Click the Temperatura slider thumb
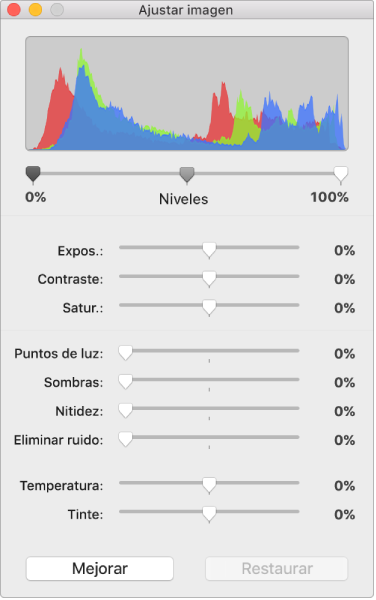Image resolution: width=376 pixels, height=600 pixels. pyautogui.click(x=209, y=485)
